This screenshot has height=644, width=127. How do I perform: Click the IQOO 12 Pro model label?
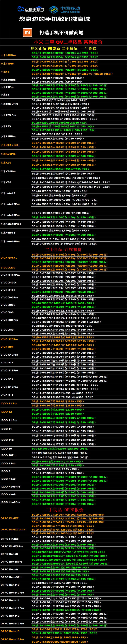(x=9, y=403)
